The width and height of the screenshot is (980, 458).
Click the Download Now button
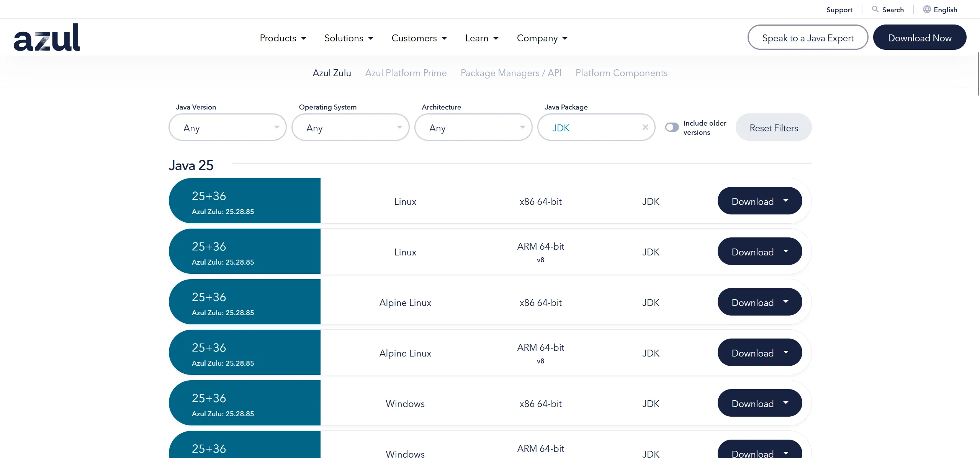point(919,38)
